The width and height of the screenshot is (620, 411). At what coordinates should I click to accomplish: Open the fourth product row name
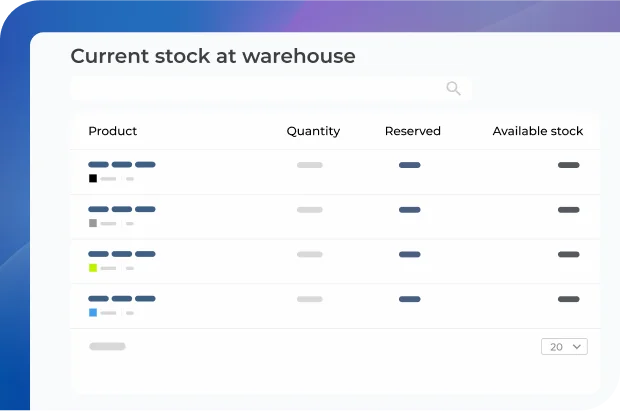coord(122,299)
